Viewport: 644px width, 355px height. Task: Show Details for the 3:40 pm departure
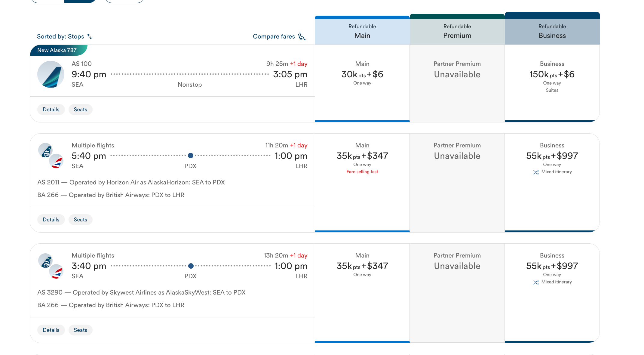click(51, 330)
